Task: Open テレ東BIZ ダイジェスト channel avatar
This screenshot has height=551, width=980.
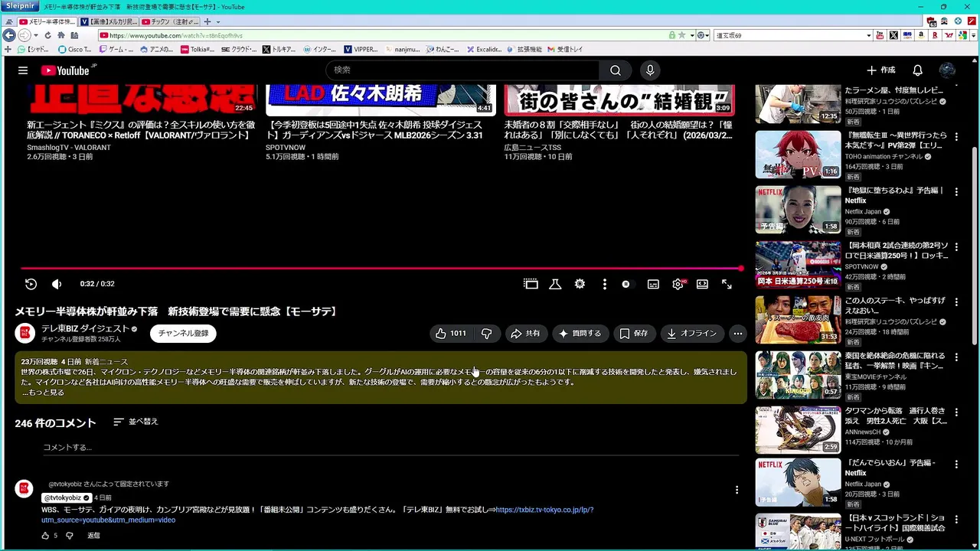Action: click(x=25, y=333)
